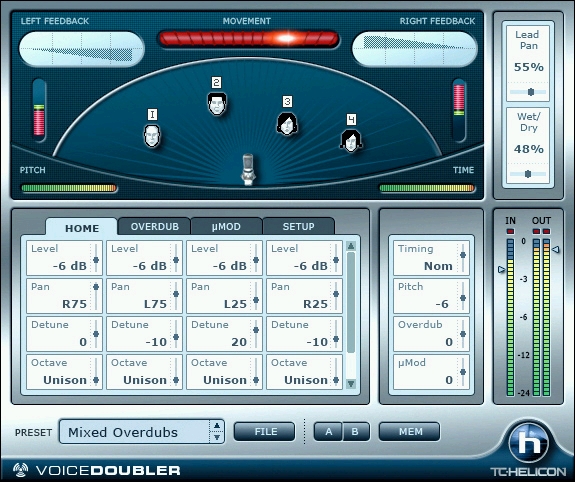Click the TC-Helicon round logo

click(528, 442)
